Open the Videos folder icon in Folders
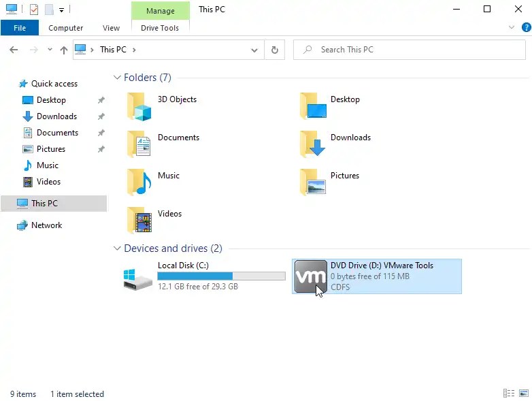The image size is (532, 401). (x=139, y=221)
